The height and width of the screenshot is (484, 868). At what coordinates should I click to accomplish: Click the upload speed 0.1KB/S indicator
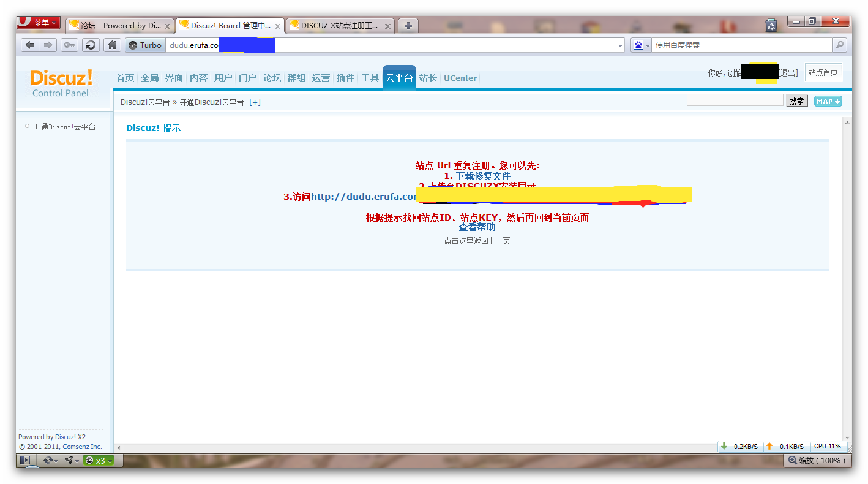pyautogui.click(x=786, y=447)
